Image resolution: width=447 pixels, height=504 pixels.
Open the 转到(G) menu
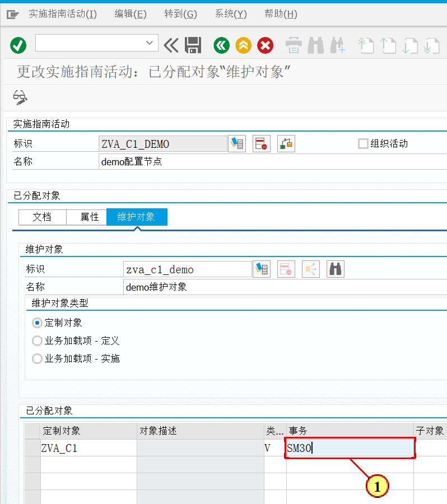180,14
